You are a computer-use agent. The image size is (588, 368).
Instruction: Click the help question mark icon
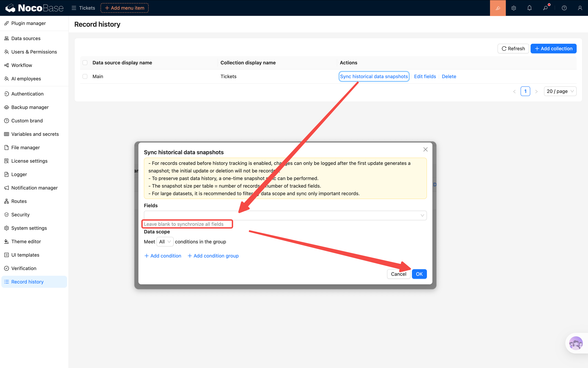pos(564,8)
